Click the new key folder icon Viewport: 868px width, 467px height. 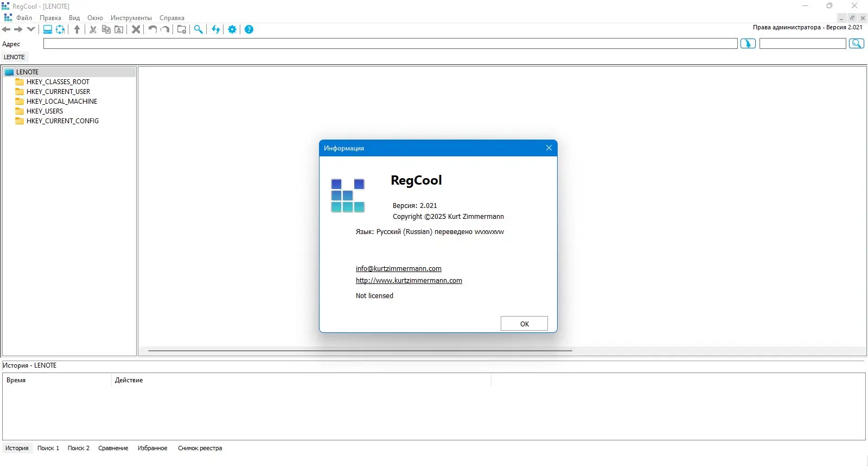click(182, 29)
